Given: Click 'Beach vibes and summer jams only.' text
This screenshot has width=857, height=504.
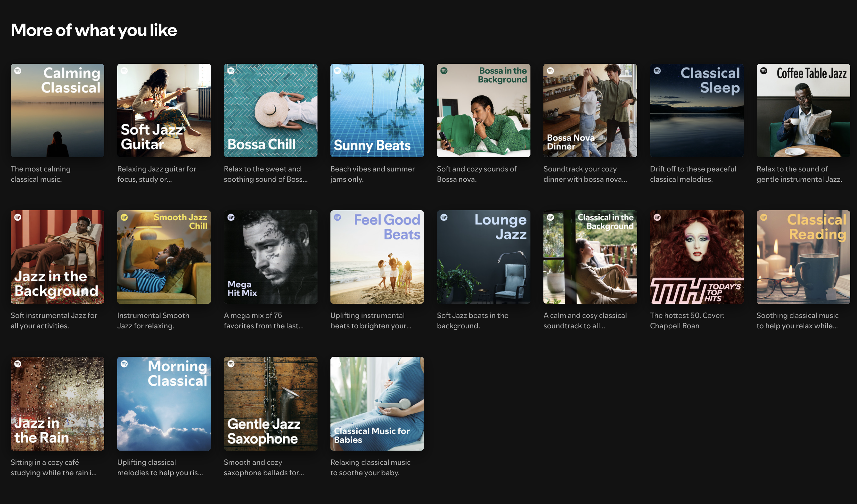Looking at the screenshot, I should pos(373,174).
